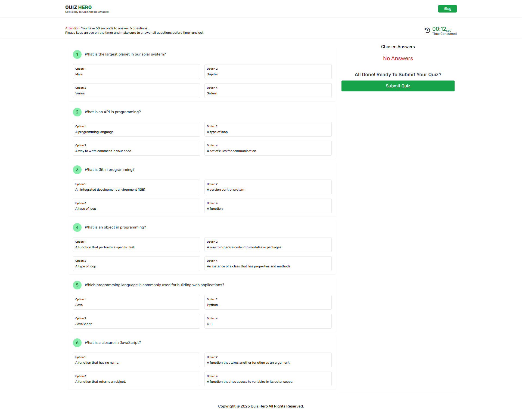Click question 3 number badge
The image size is (522, 420).
pos(77,170)
